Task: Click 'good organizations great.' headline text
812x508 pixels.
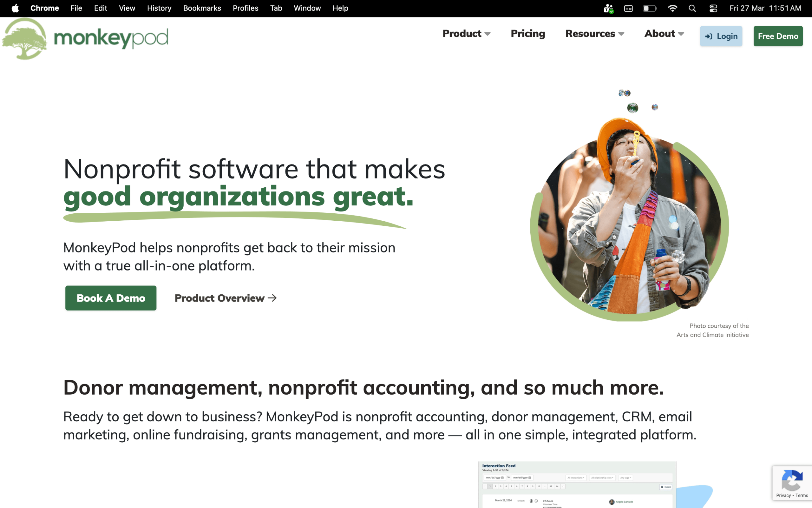Action: (x=238, y=197)
